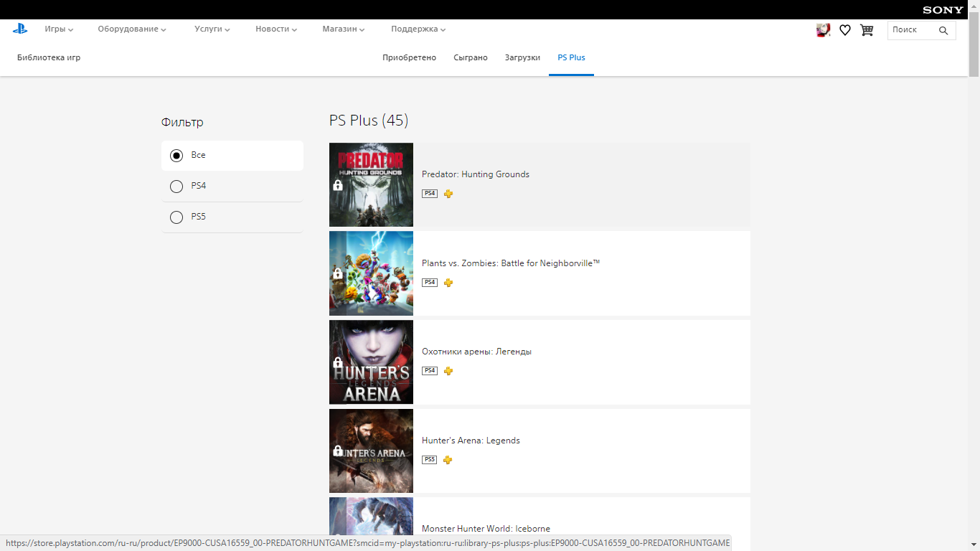Select the Все filter radio button
Screen dimensions: 980x551
pyautogui.click(x=176, y=156)
